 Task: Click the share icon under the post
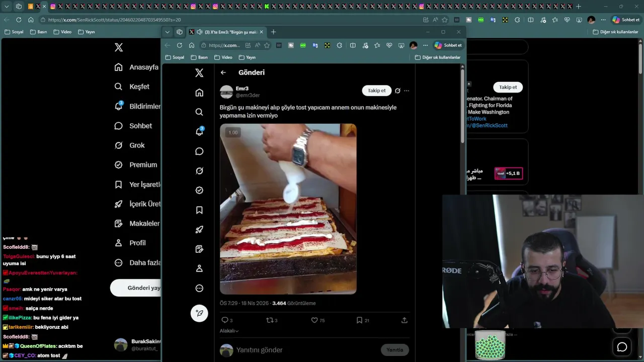click(x=405, y=320)
